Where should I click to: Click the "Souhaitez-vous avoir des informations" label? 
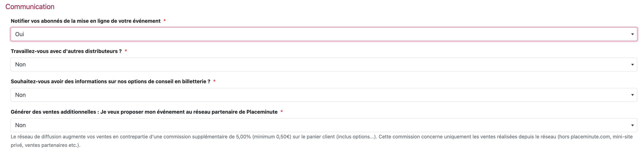pyautogui.click(x=110, y=82)
